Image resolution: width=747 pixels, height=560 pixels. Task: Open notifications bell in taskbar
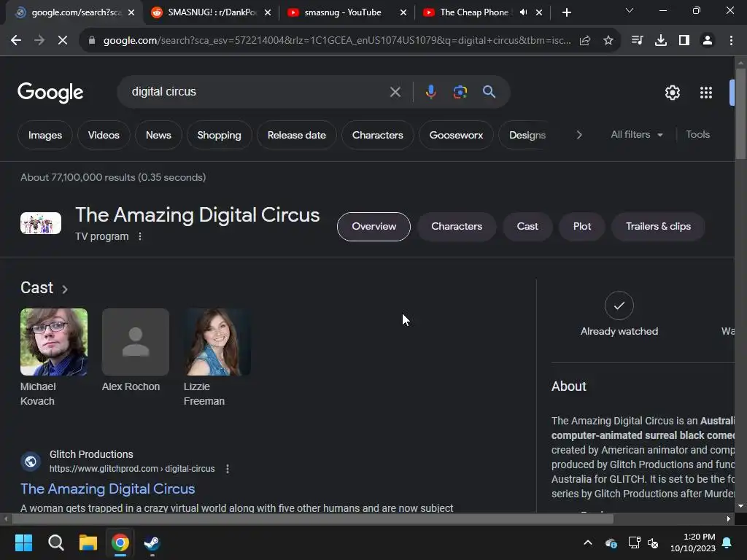pyautogui.click(x=727, y=542)
